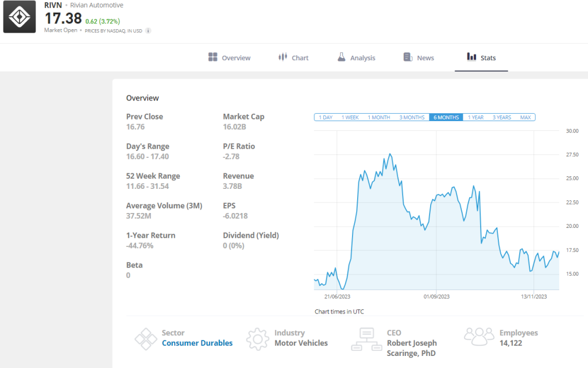Open the Stats tab
The image size is (588, 368).
[x=481, y=57]
